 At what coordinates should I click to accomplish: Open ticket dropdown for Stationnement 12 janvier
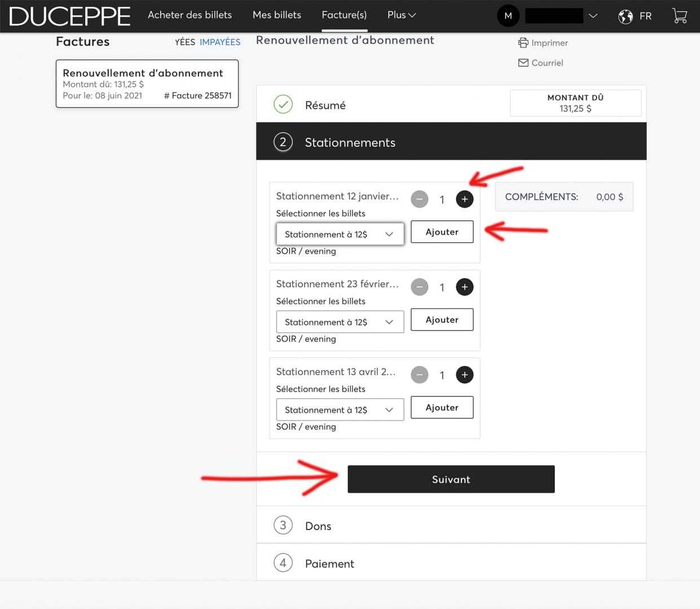pos(340,234)
